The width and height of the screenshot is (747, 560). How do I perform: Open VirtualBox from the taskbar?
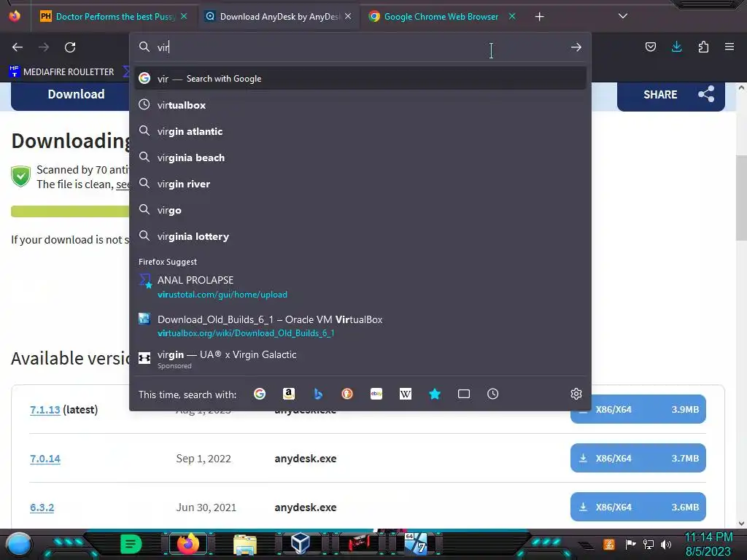pyautogui.click(x=301, y=544)
